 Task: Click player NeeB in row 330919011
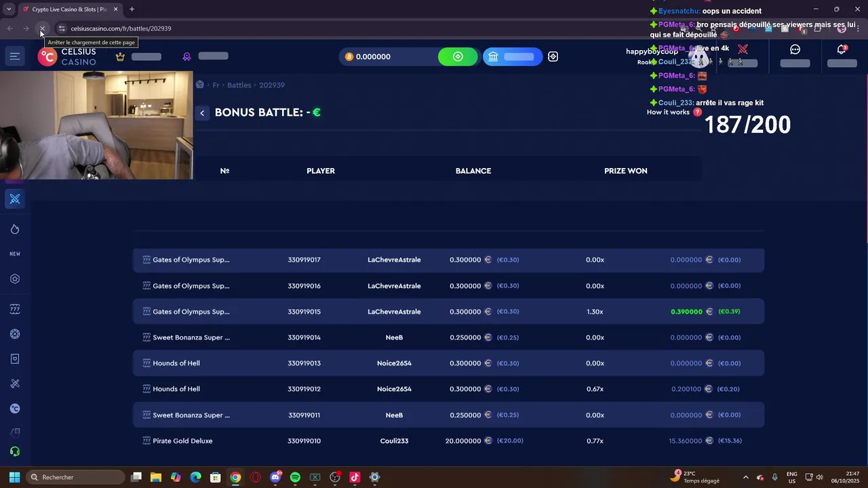coord(394,415)
